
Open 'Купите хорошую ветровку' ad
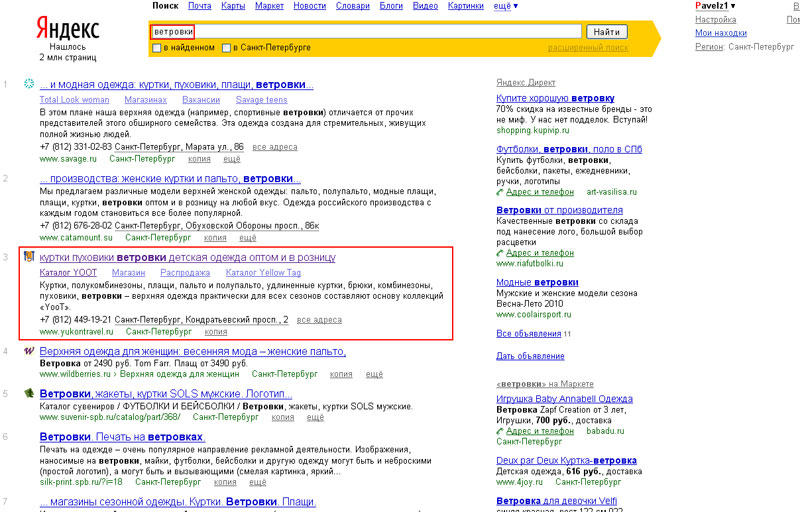[555, 98]
